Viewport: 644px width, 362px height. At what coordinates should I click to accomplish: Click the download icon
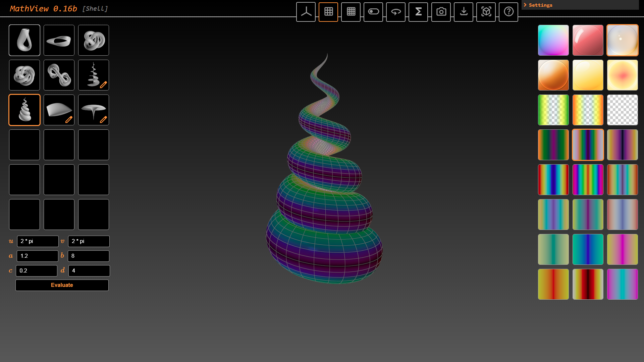[463, 12]
